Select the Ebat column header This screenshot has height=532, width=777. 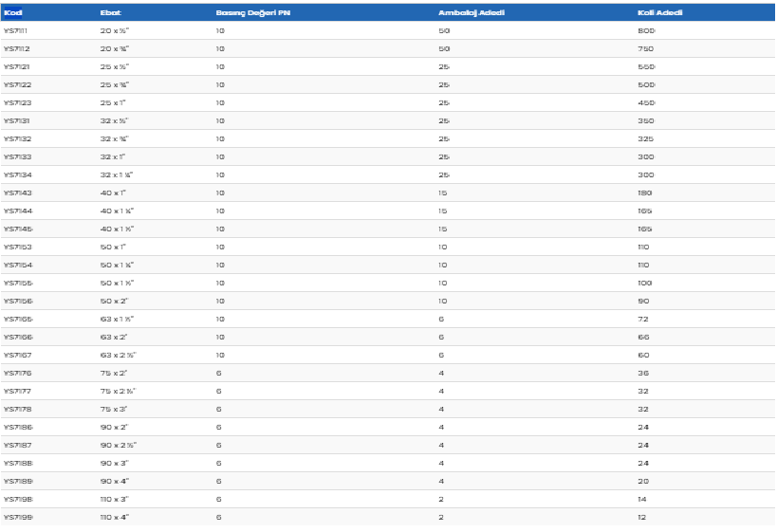[x=110, y=12]
